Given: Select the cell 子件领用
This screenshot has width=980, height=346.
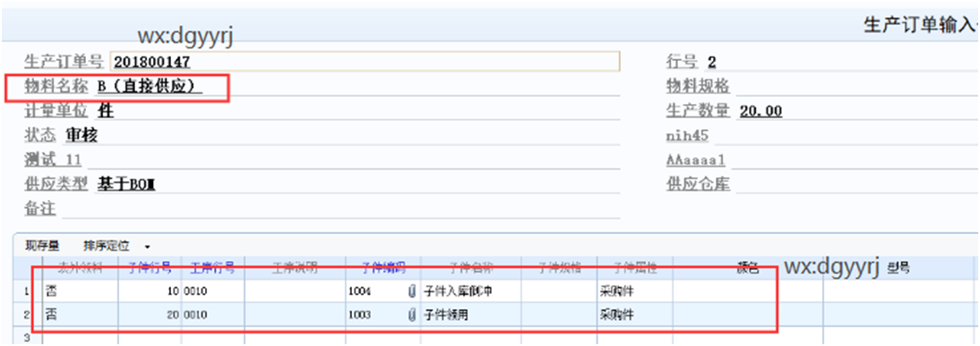Looking at the screenshot, I should (x=471, y=316).
